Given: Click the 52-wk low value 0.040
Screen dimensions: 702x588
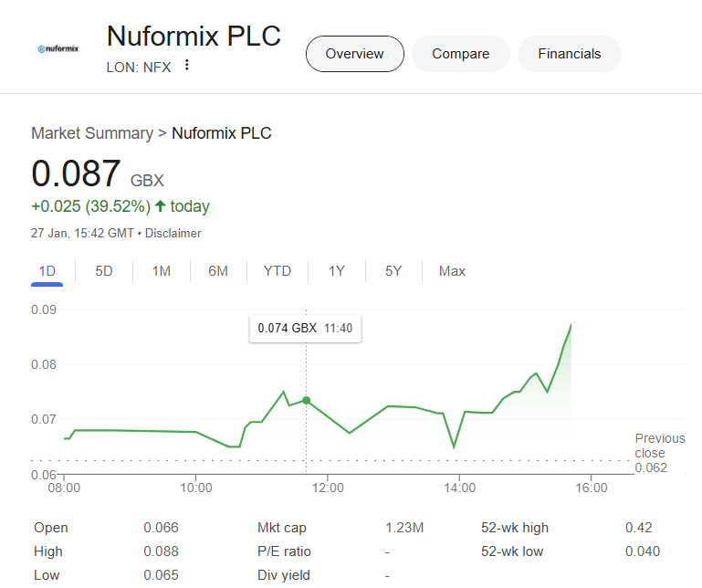Looking at the screenshot, I should [x=643, y=551].
